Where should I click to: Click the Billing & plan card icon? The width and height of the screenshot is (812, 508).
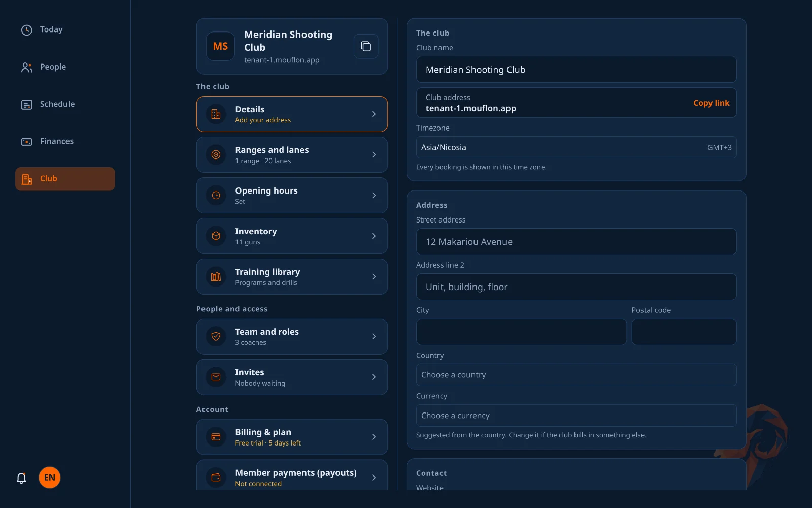pos(216,437)
